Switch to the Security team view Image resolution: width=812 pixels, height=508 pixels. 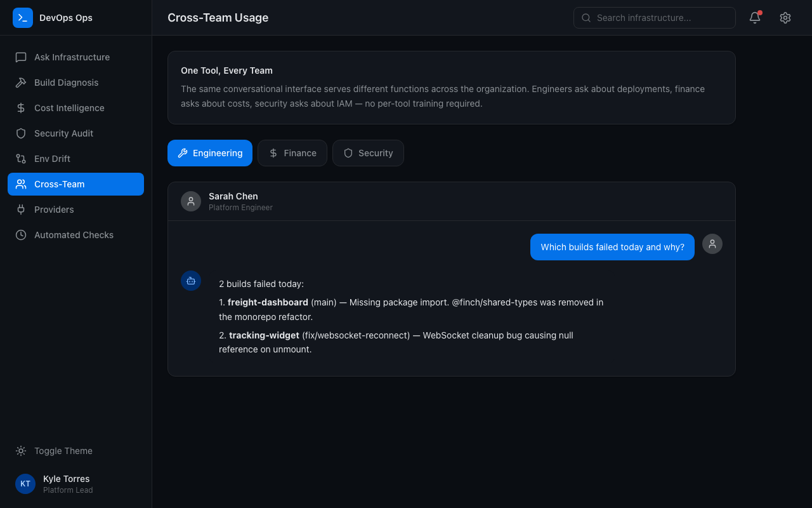[368, 153]
